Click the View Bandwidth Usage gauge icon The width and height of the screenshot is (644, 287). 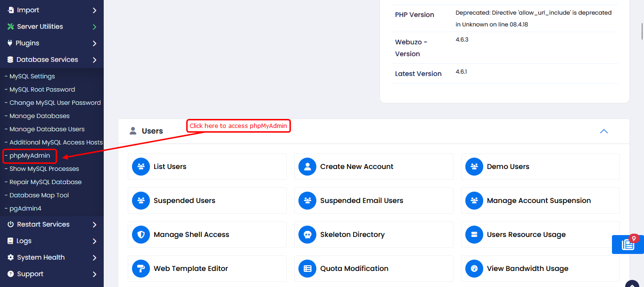coord(474,269)
